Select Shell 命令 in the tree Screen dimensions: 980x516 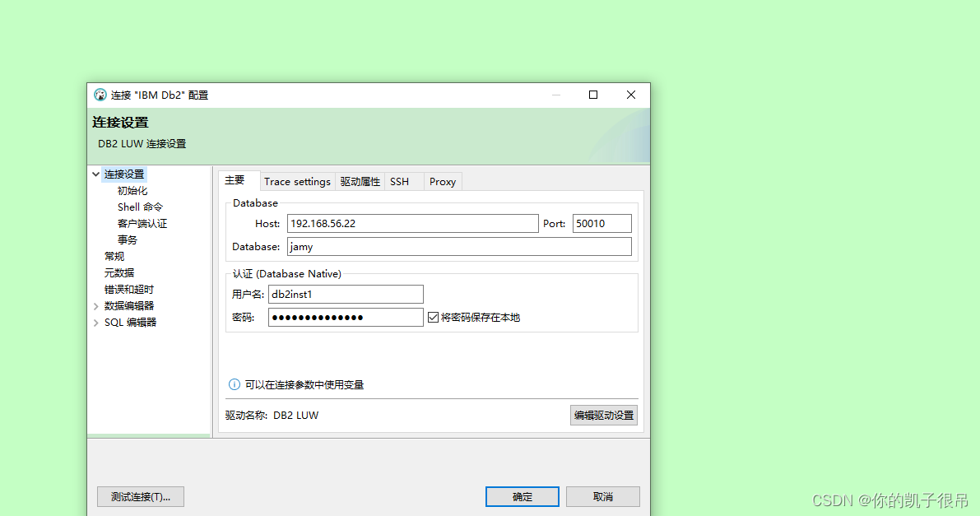click(x=140, y=207)
